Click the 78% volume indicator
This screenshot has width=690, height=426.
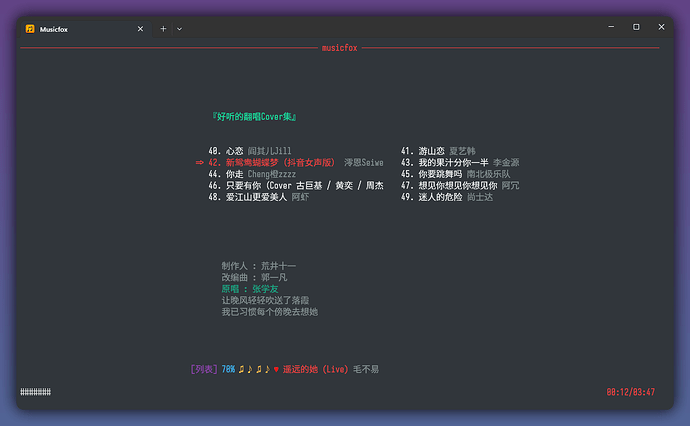pos(228,369)
